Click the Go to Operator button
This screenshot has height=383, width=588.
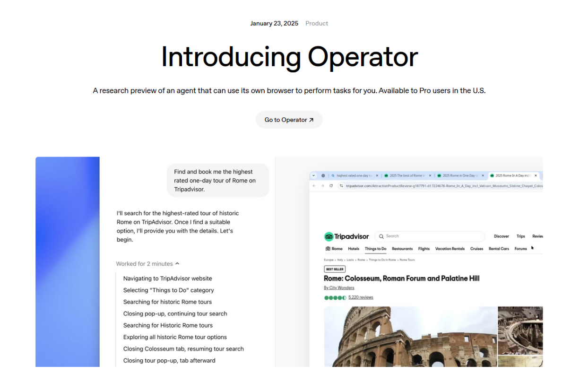tap(289, 120)
